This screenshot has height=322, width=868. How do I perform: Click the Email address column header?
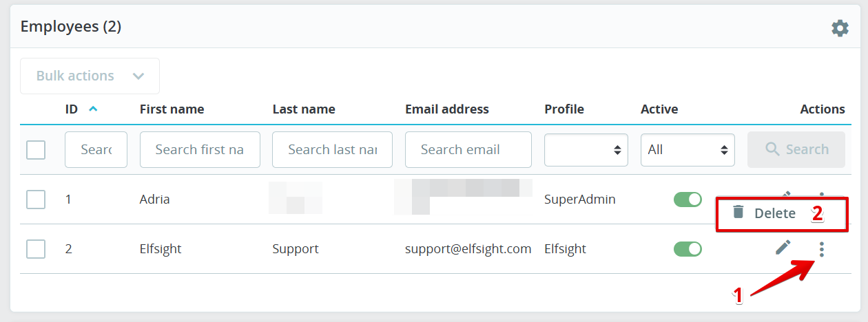click(447, 109)
